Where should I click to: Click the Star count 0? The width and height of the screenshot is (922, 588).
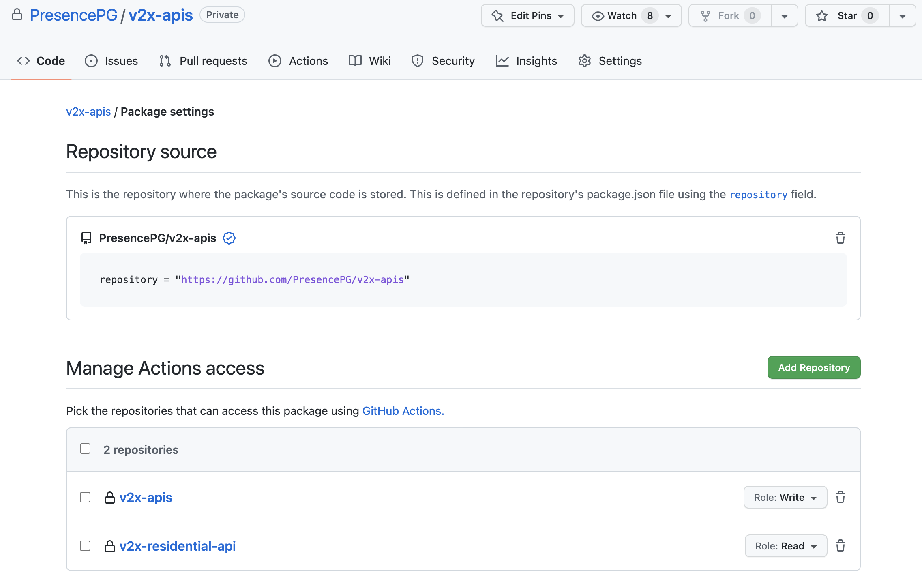(x=870, y=16)
